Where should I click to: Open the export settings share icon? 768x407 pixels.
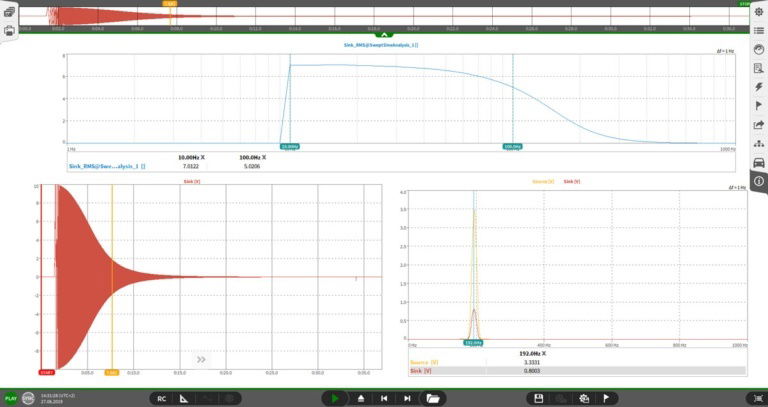[759, 125]
